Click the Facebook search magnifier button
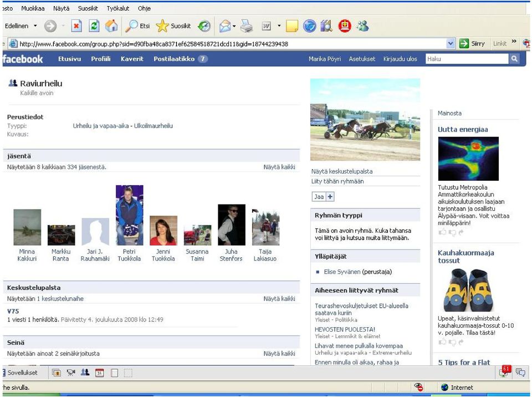Screen dimensions: 532x397 point(514,59)
